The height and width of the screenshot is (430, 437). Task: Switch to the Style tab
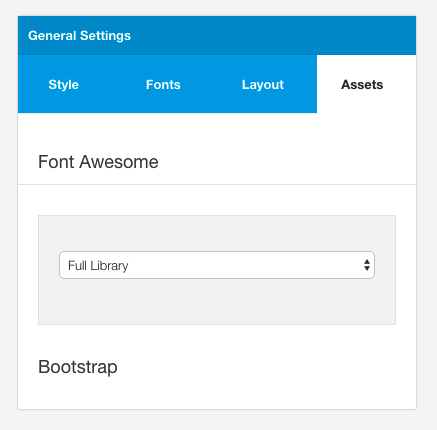pyautogui.click(x=63, y=84)
